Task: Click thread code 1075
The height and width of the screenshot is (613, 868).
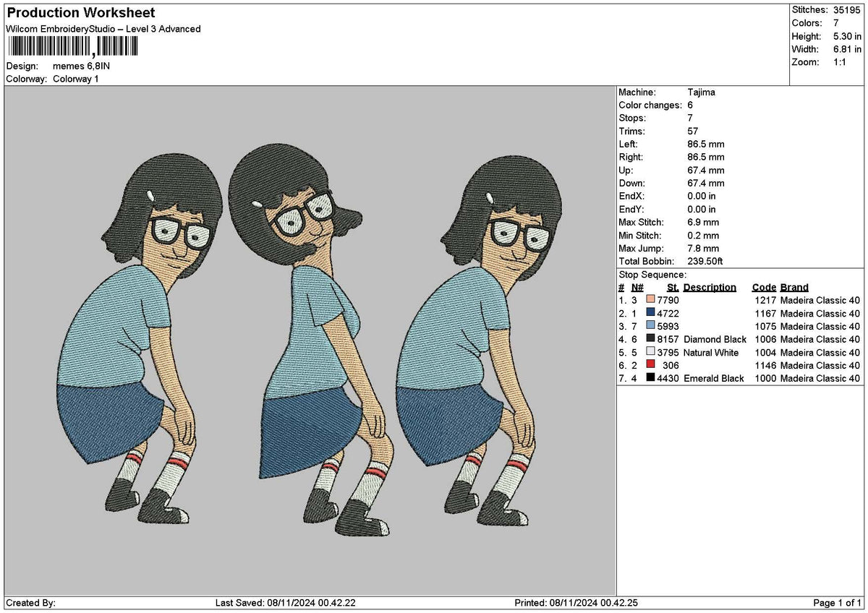Action: pos(765,326)
